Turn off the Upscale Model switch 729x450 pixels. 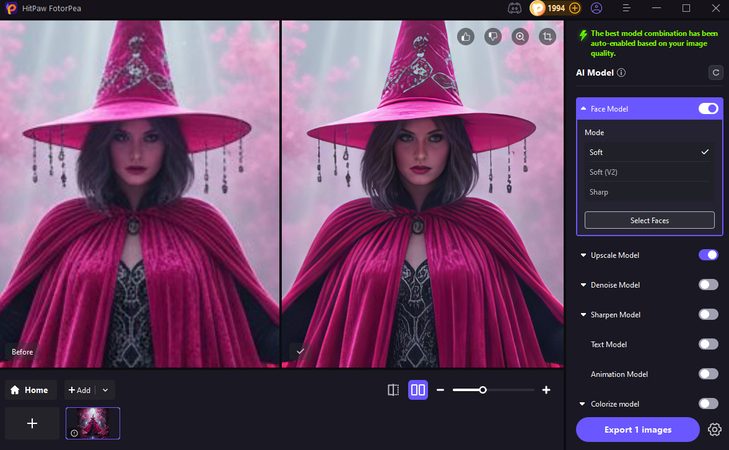[708, 255]
